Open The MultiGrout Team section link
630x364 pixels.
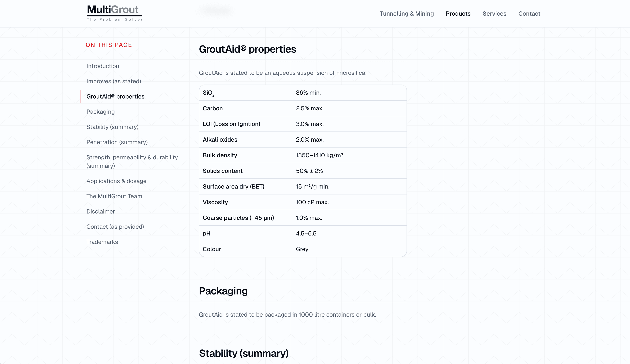[x=114, y=196]
